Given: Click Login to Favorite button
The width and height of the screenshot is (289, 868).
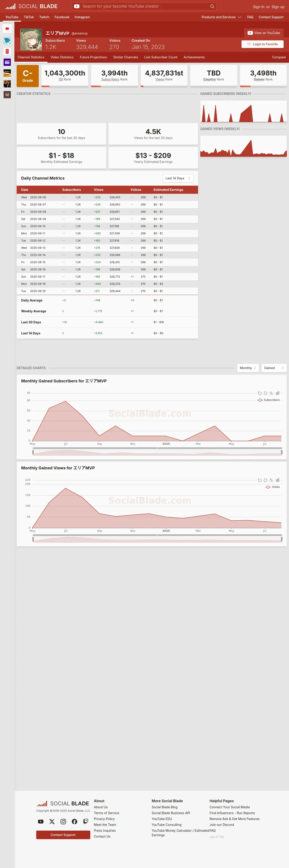Looking at the screenshot, I should pos(262,44).
